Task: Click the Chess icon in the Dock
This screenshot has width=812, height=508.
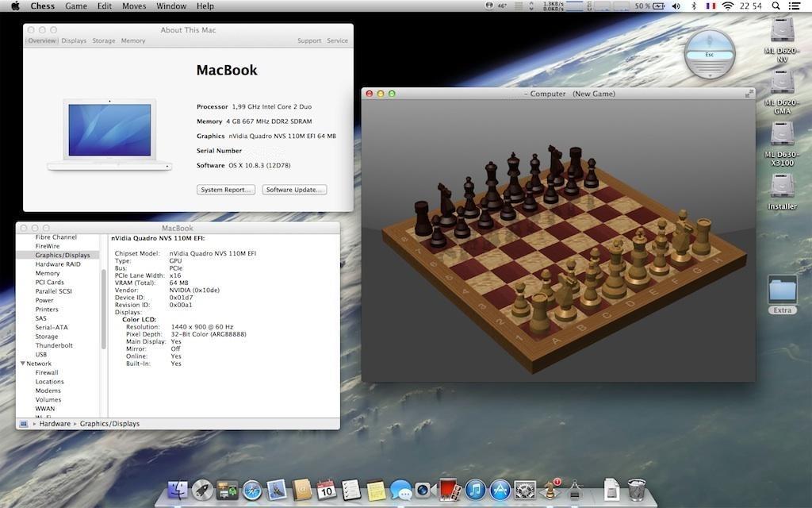Action: click(x=550, y=489)
